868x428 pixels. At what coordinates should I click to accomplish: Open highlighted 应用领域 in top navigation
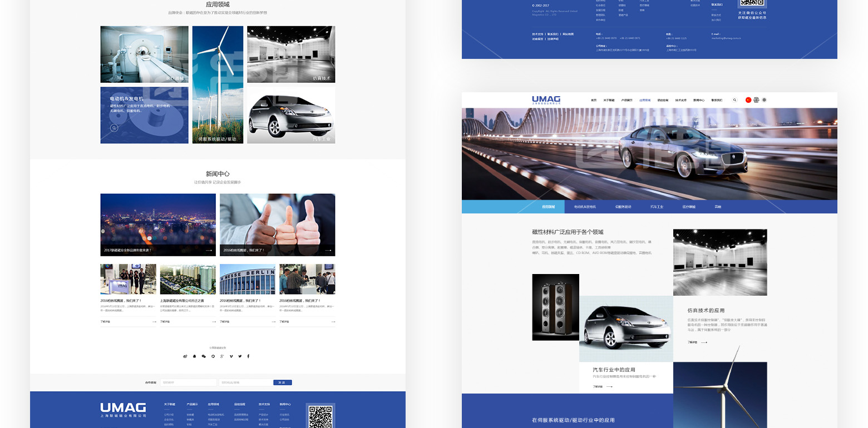click(x=645, y=100)
